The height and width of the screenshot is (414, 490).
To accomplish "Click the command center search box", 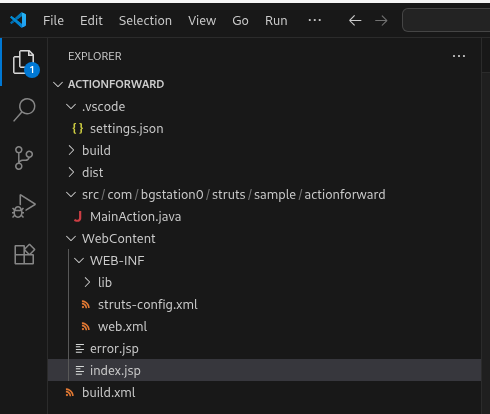I will (x=446, y=21).
